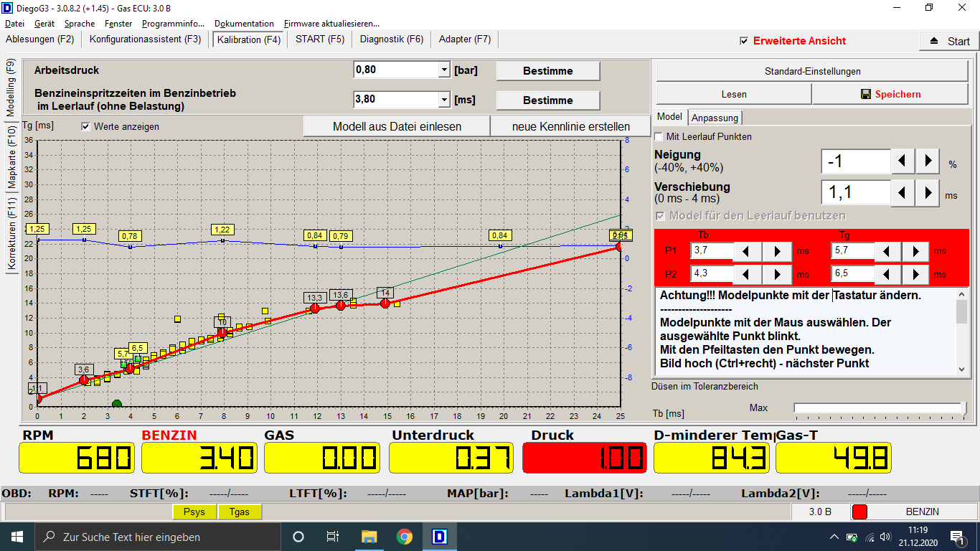
Task: Switch to Konfigurationassistent (F3) tab
Action: (146, 39)
